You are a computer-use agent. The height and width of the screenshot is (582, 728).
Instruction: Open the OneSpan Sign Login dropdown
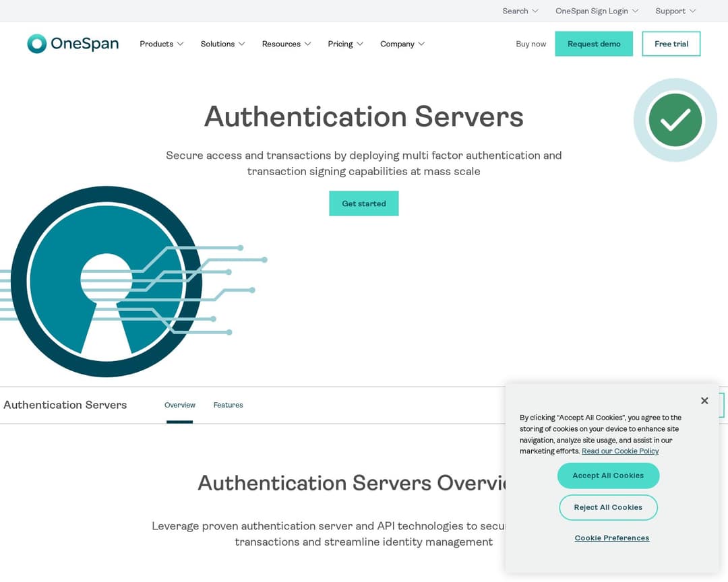(x=597, y=11)
